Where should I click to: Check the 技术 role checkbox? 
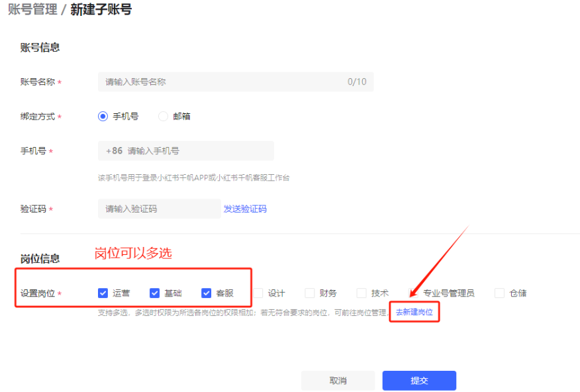362,293
